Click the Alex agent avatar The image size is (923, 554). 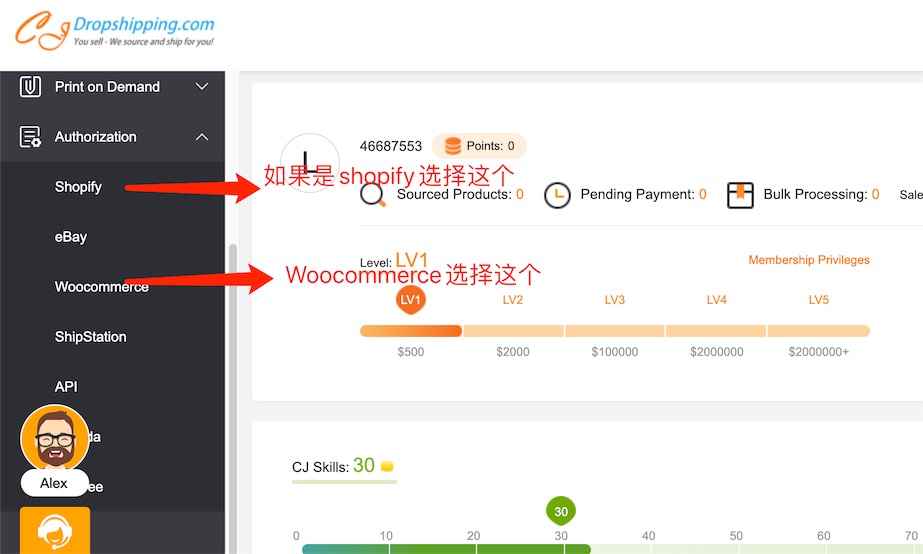[55, 439]
